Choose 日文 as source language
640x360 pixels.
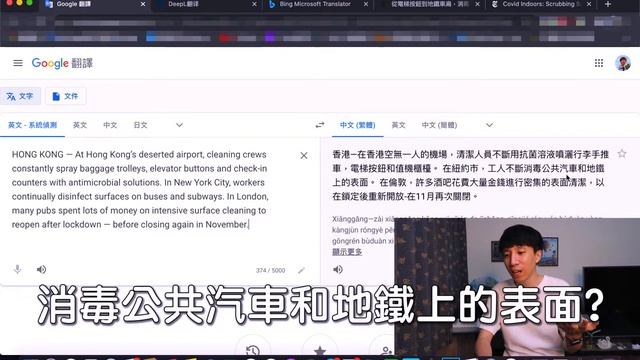coord(140,125)
